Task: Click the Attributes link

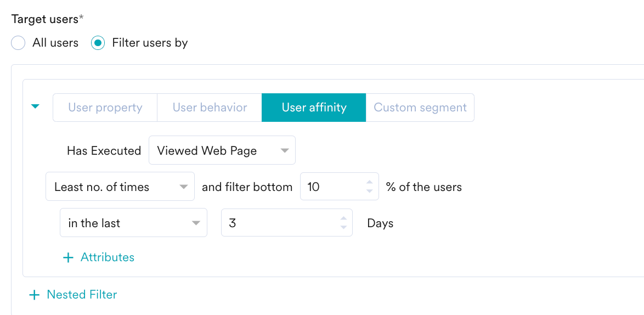Action: pos(107,257)
